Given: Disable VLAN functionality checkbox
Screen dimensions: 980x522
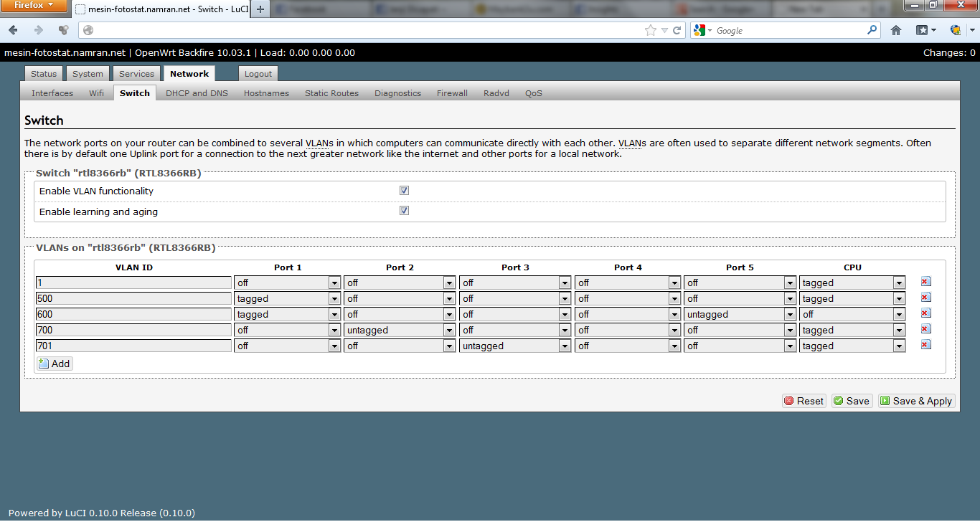Looking at the screenshot, I should tap(405, 191).
